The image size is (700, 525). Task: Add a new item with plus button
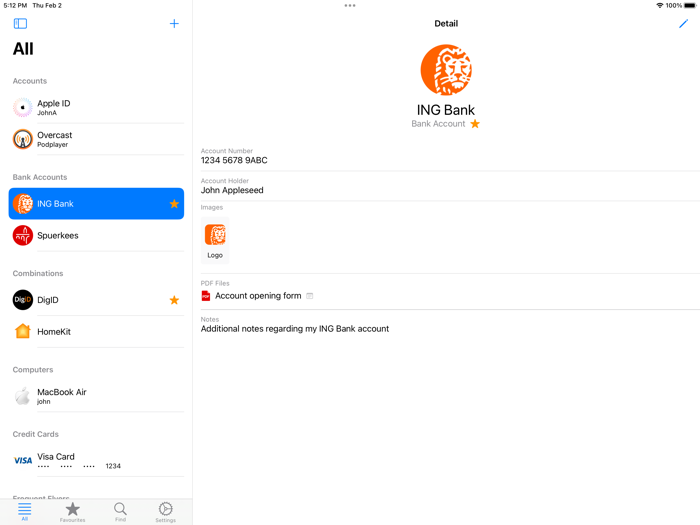(x=174, y=24)
